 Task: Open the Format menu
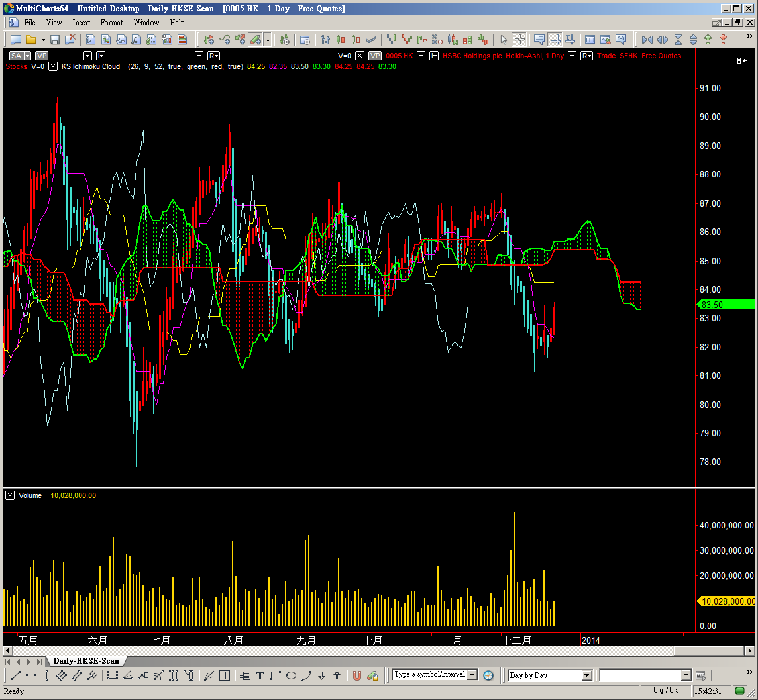[111, 23]
